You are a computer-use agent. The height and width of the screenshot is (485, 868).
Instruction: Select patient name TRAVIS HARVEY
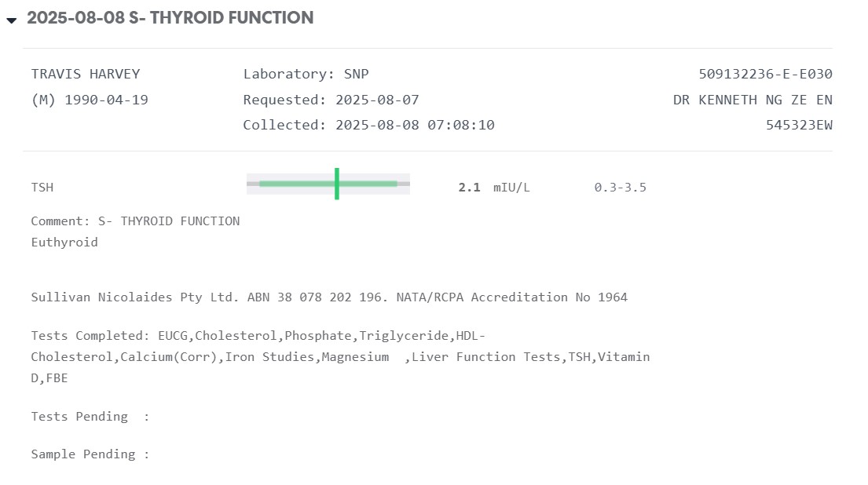(x=86, y=74)
